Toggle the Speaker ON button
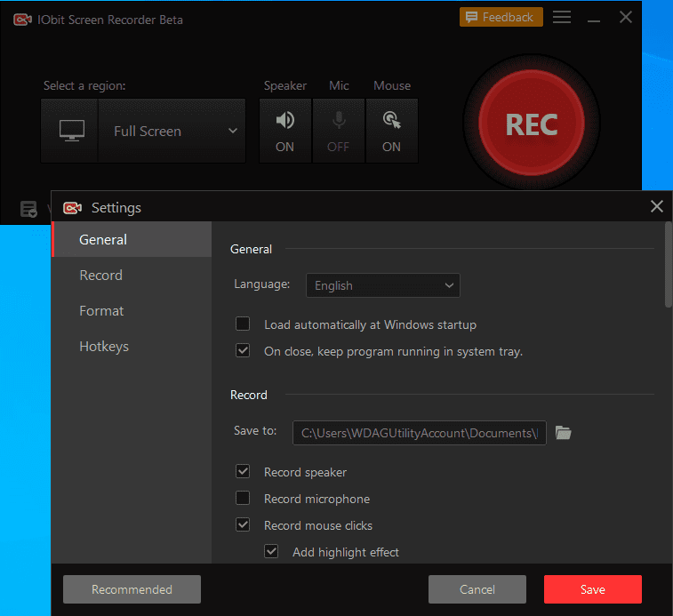 (285, 131)
